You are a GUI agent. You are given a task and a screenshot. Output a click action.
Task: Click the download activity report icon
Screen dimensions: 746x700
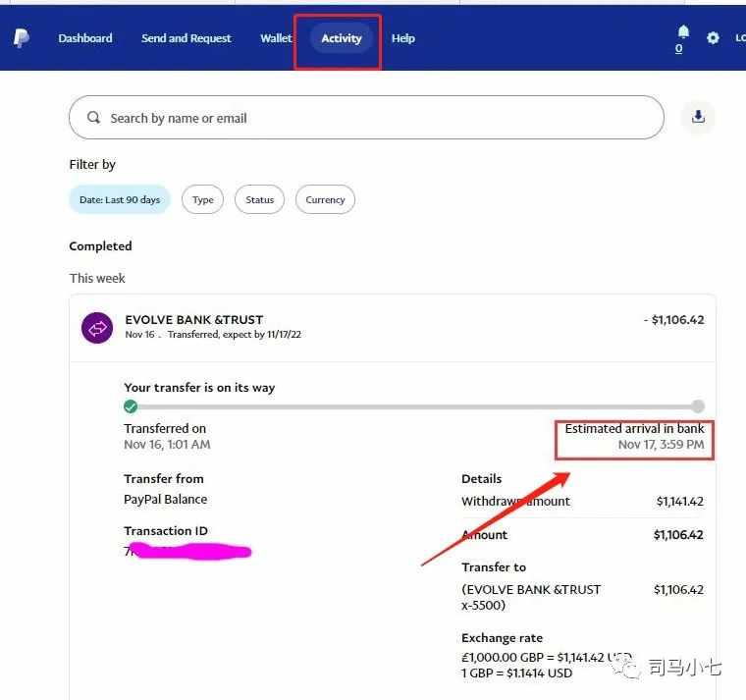pyautogui.click(x=698, y=117)
